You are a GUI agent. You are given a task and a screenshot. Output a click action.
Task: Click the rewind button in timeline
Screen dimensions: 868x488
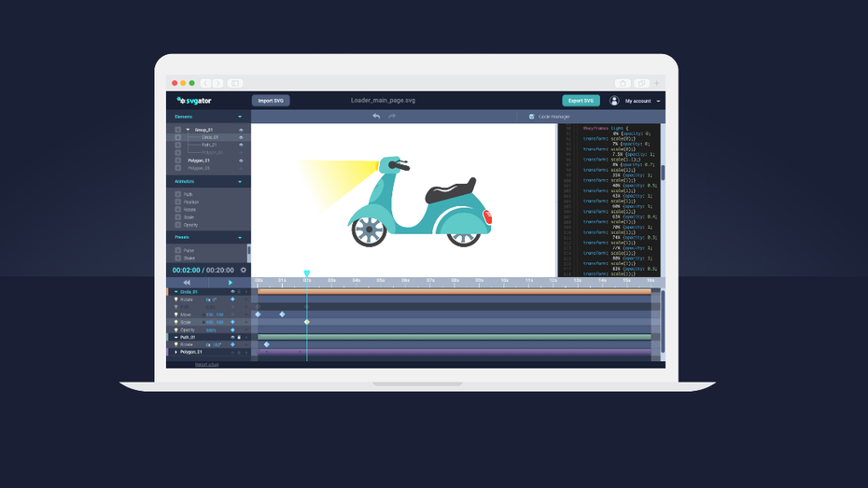pos(187,283)
